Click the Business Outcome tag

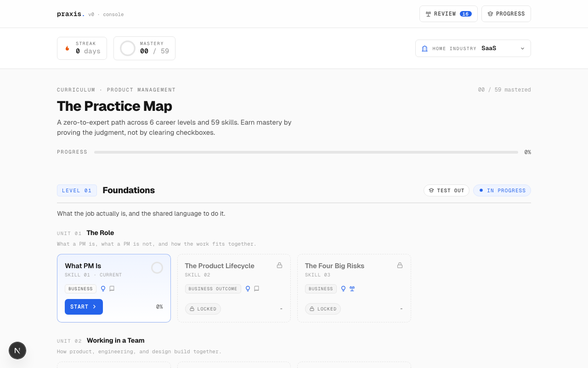click(213, 289)
